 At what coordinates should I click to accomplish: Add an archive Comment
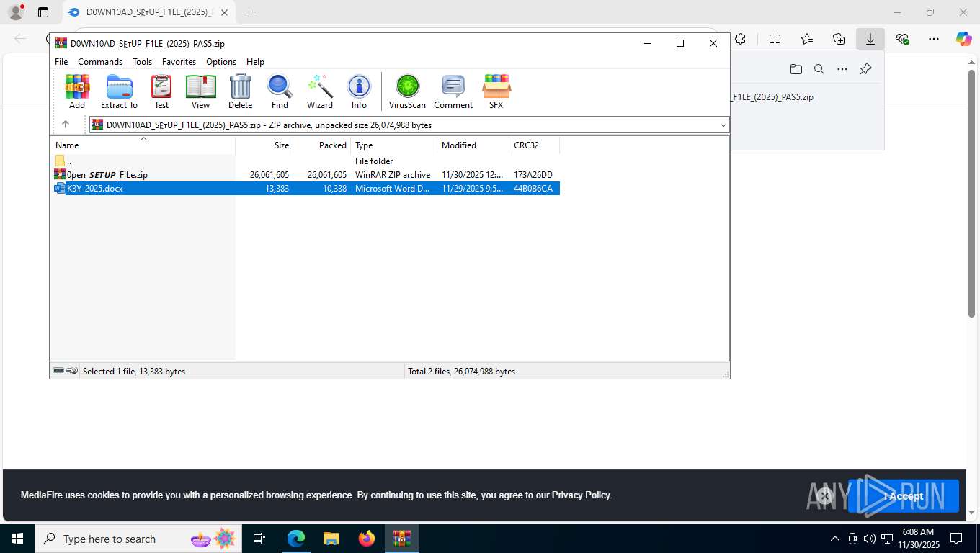coord(453,91)
